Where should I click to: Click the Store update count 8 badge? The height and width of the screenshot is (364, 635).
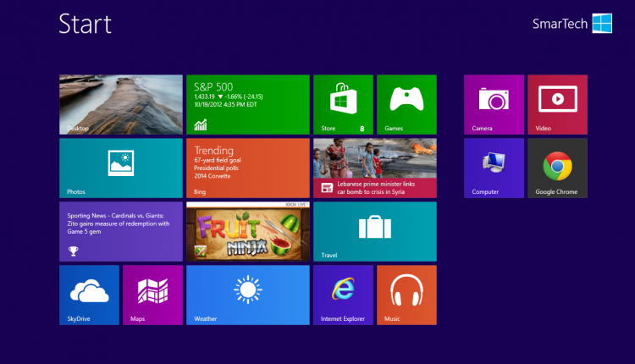[x=362, y=129]
